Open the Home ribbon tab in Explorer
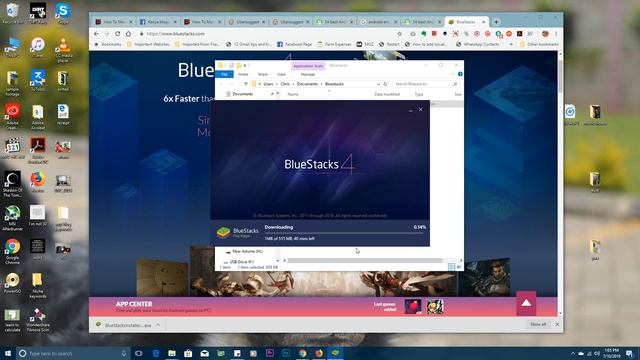The width and height of the screenshot is (640, 360). (243, 74)
